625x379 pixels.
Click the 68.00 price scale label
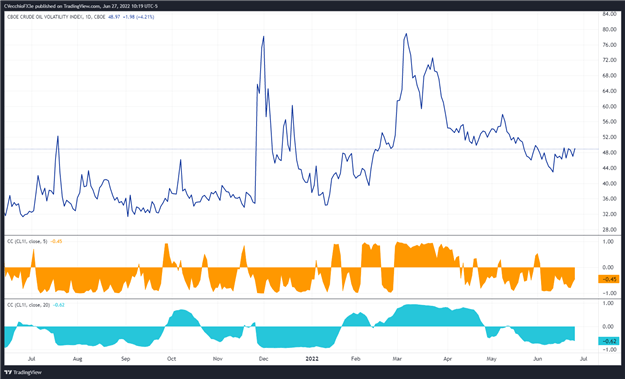[610, 76]
